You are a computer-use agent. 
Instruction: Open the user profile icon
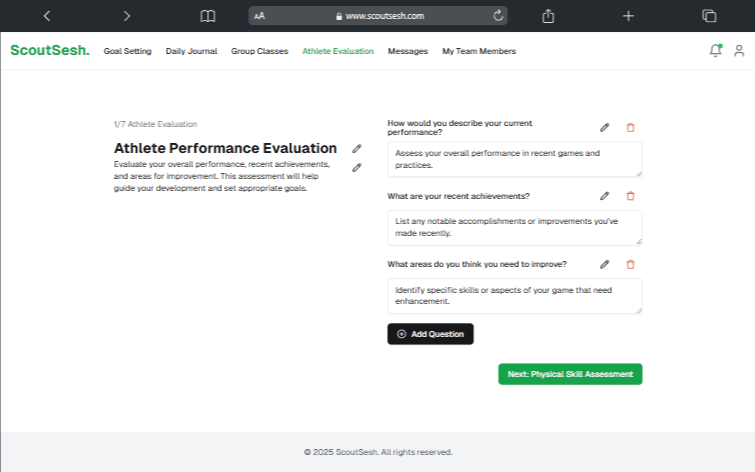tap(739, 51)
